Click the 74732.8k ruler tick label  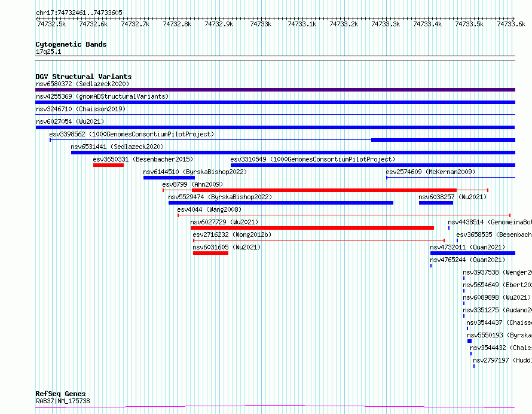[177, 24]
